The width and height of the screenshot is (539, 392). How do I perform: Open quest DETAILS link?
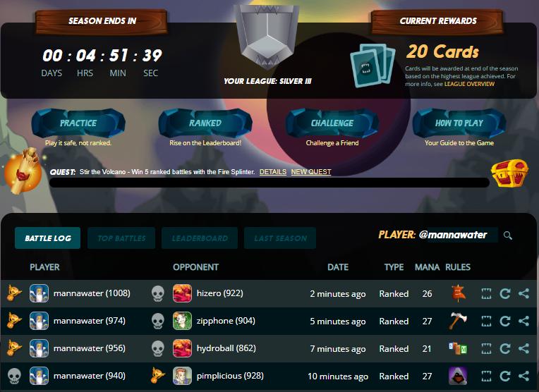click(x=273, y=172)
